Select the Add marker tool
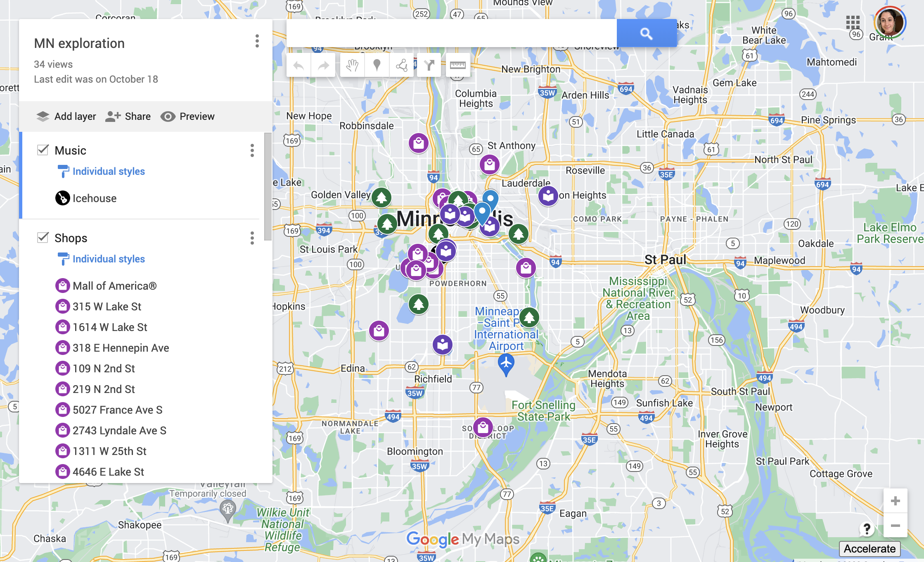 [x=377, y=65]
